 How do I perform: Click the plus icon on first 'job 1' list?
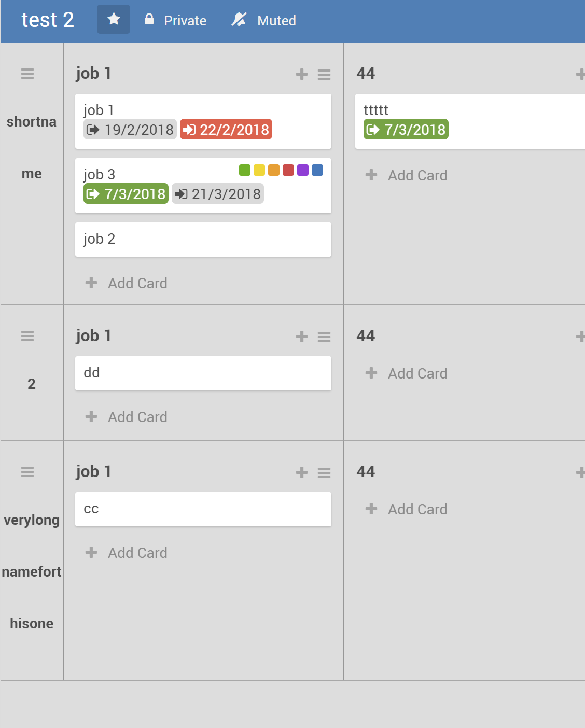pyautogui.click(x=301, y=74)
